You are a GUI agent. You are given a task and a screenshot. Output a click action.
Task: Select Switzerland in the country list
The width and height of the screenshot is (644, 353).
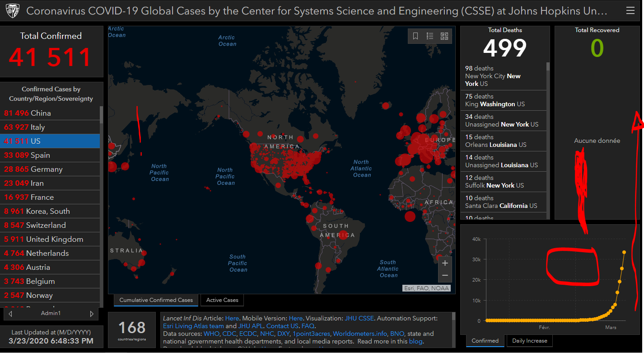pyautogui.click(x=50, y=225)
